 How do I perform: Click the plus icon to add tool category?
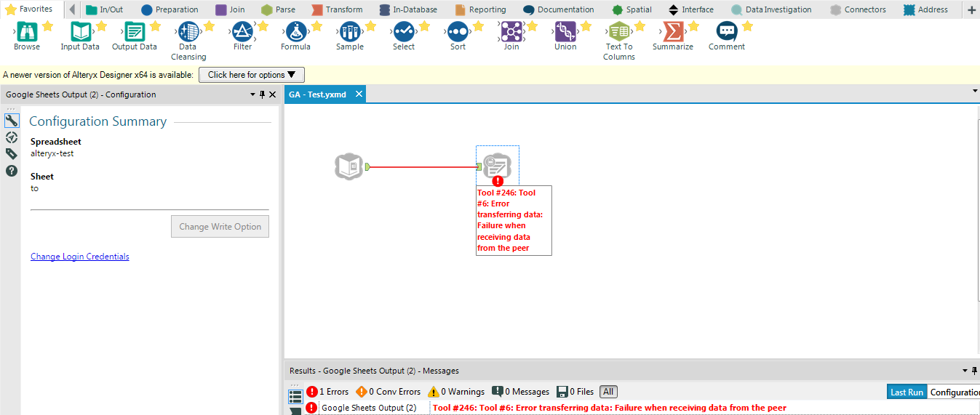971,9
